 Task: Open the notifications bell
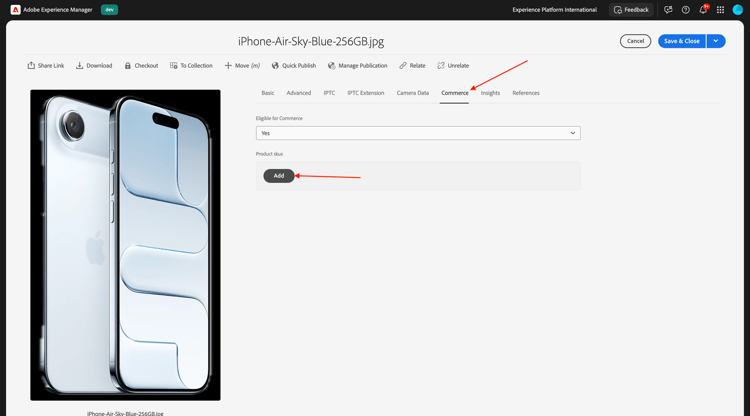click(x=703, y=10)
